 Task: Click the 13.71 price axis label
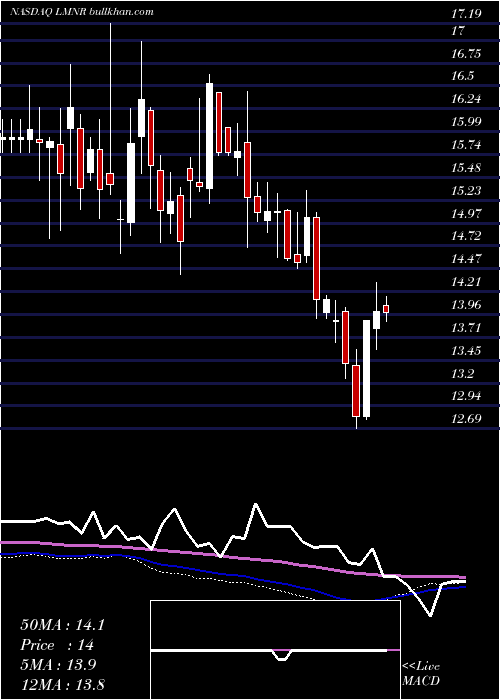466,328
